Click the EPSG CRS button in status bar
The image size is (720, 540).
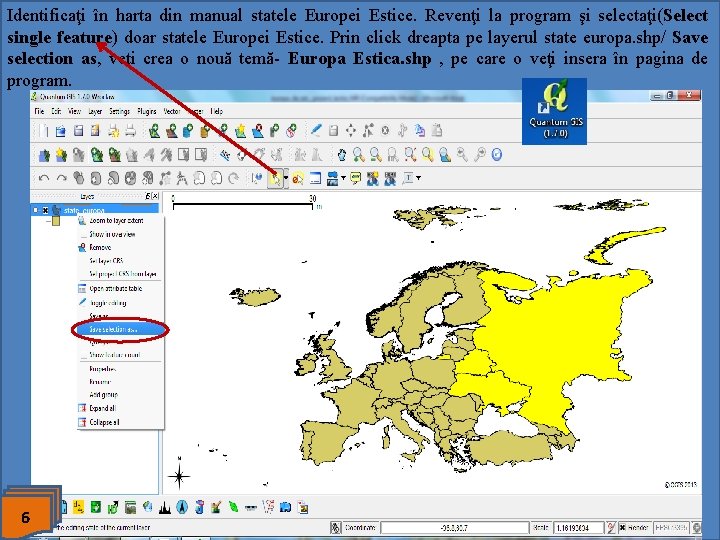[x=671, y=528]
